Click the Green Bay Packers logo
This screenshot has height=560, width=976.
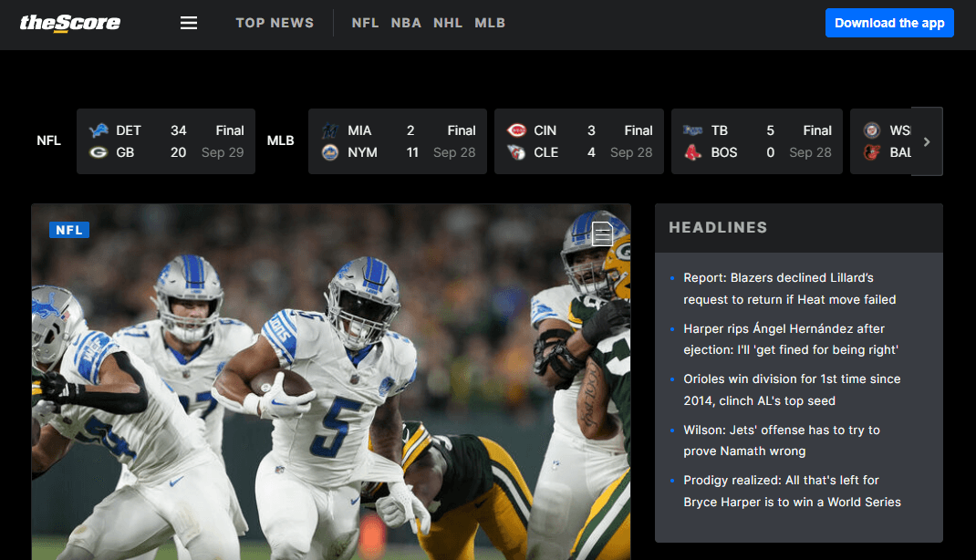point(99,152)
